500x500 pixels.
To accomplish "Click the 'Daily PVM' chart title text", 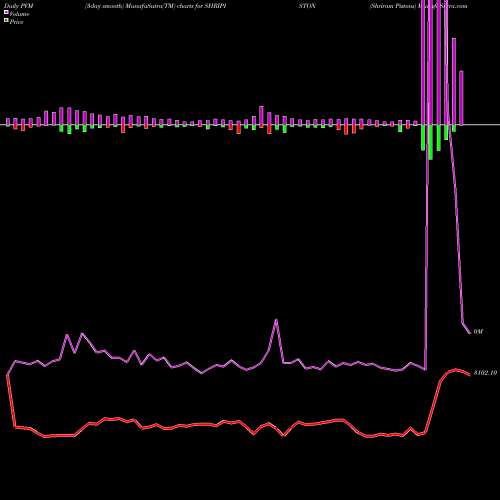I will 19,6.
